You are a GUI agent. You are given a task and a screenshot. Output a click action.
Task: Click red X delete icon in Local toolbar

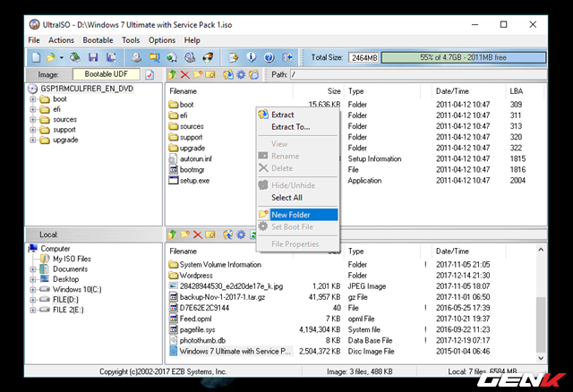tap(198, 234)
